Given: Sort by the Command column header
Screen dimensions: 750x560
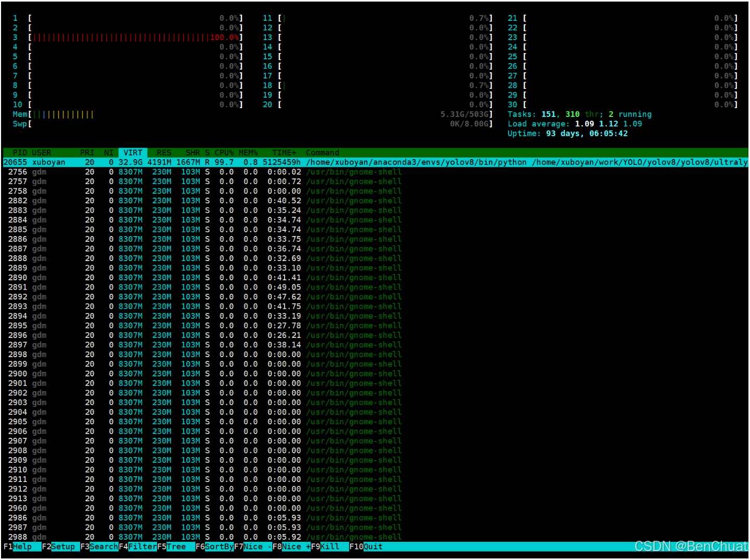Looking at the screenshot, I should (x=322, y=152).
